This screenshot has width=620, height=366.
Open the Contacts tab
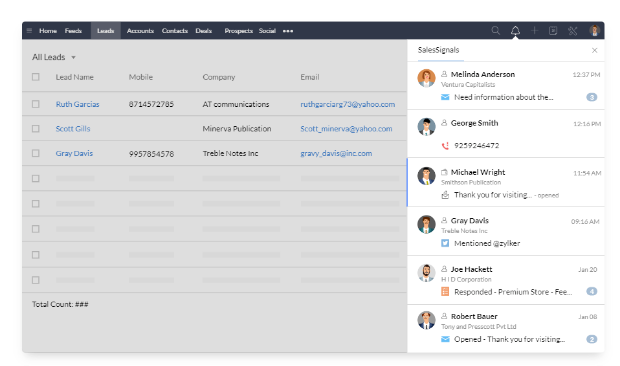pyautogui.click(x=174, y=31)
